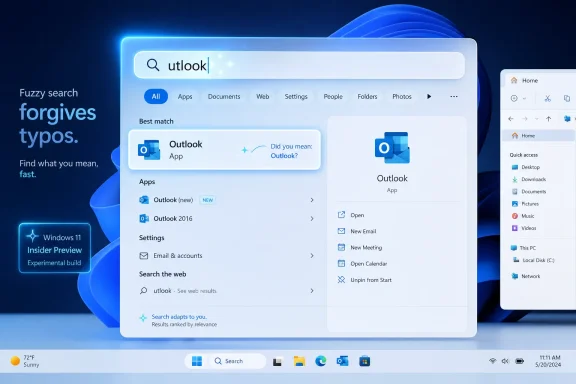Expand the web search result chevron
Viewport: 576px width, 384px height.
click(x=312, y=291)
